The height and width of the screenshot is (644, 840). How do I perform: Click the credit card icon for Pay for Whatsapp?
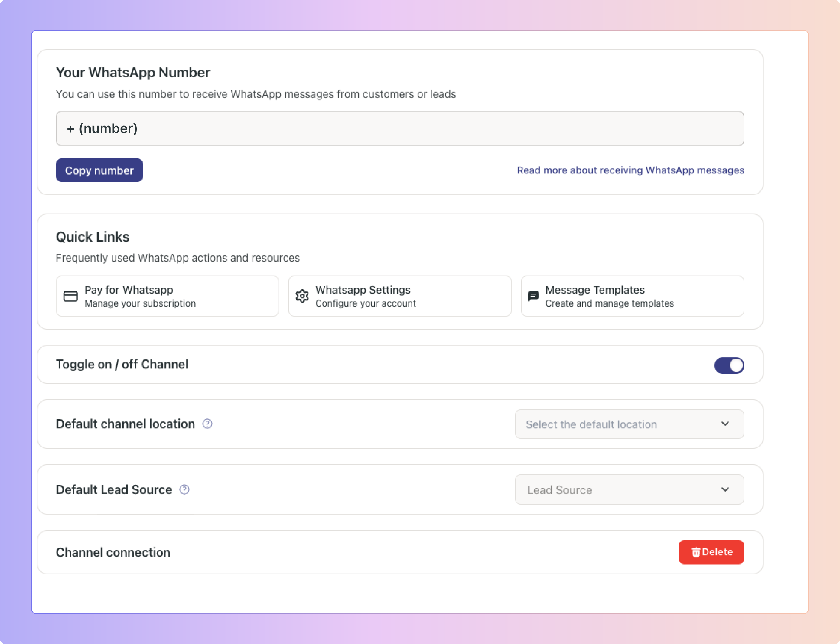tap(71, 296)
